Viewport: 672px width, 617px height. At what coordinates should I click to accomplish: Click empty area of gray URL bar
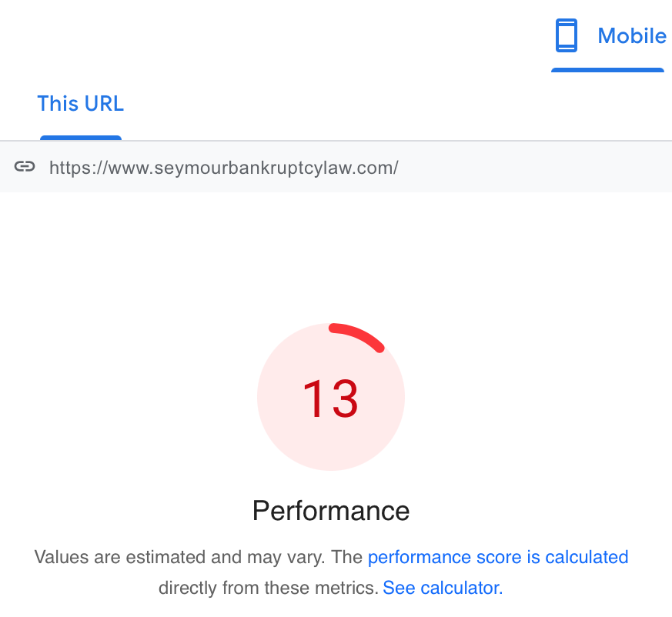click(536, 167)
